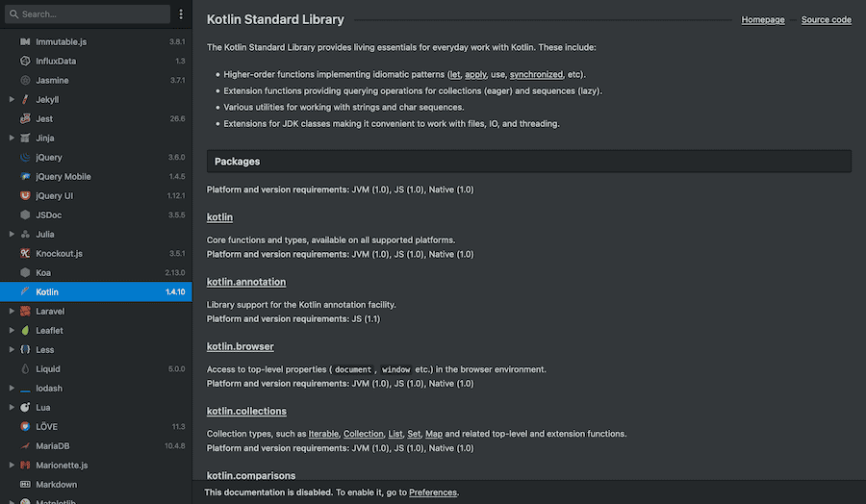Expand the Julia documentation arrow

coord(11,235)
